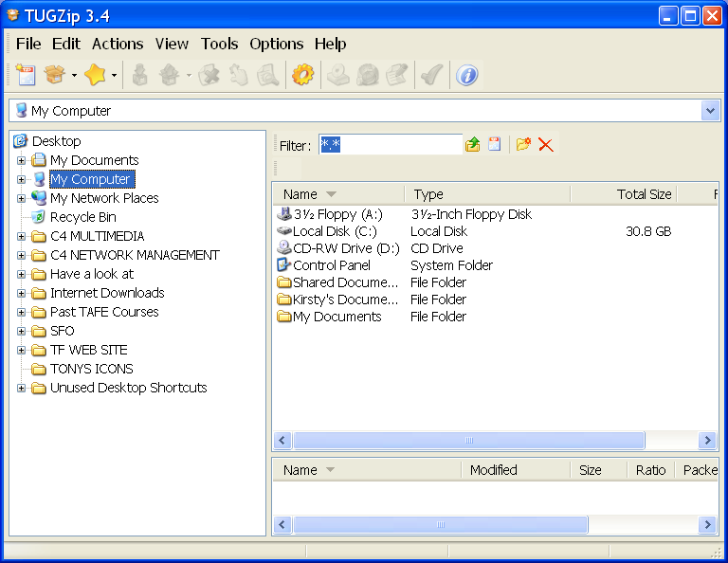This screenshot has width=728, height=563.
Task: Expand the My Network Places node
Action: pyautogui.click(x=21, y=198)
